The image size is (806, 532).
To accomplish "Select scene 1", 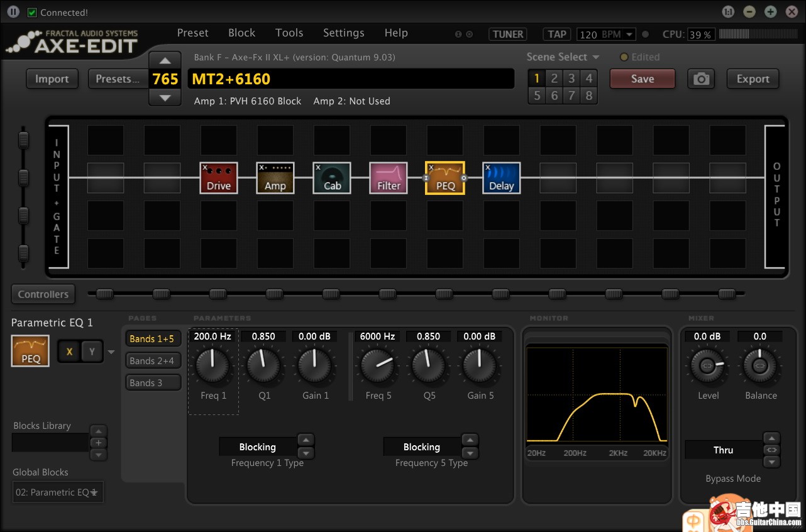I will (x=537, y=79).
